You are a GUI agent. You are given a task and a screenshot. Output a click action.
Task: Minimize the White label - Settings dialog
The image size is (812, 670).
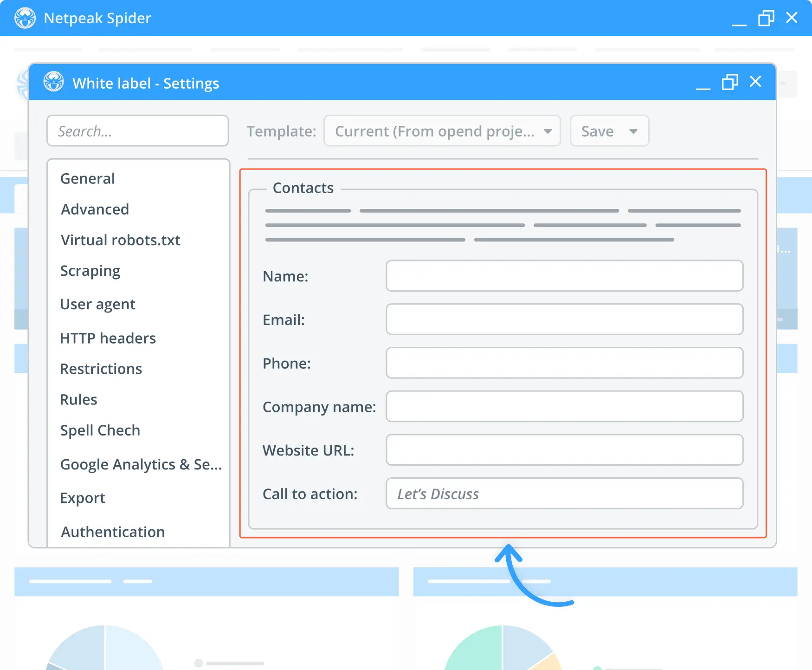point(703,88)
